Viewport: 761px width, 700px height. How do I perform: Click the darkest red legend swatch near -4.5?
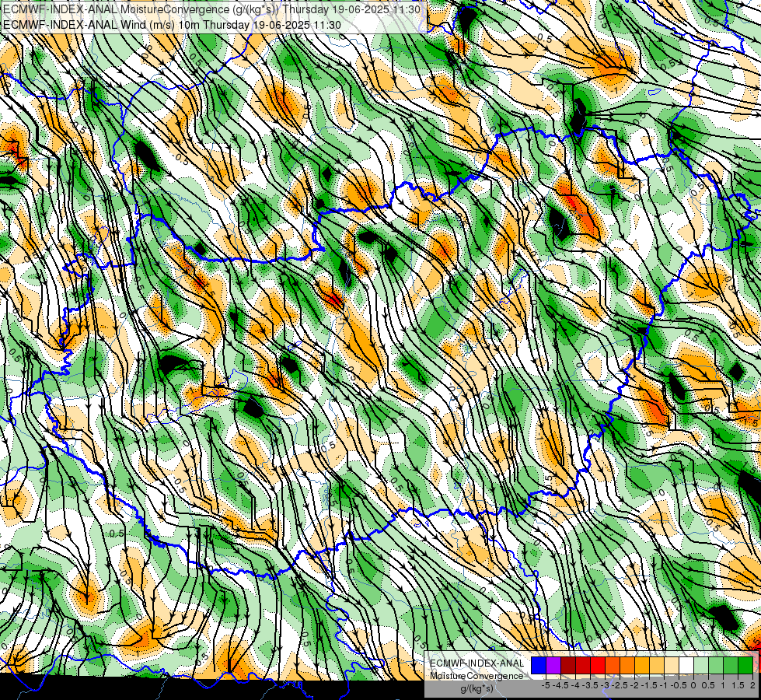568,665
